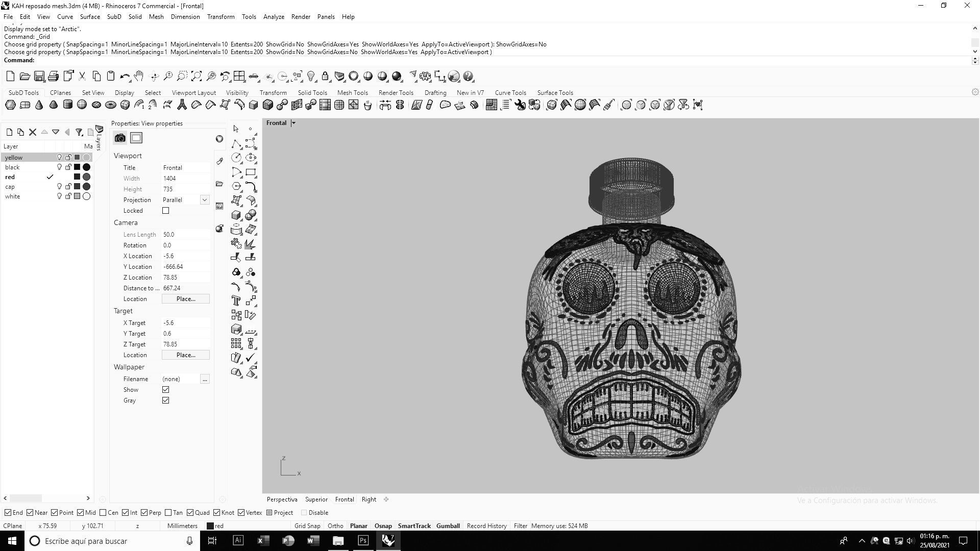The width and height of the screenshot is (980, 551).
Task: Open the Projection dropdown
Action: 205,200
